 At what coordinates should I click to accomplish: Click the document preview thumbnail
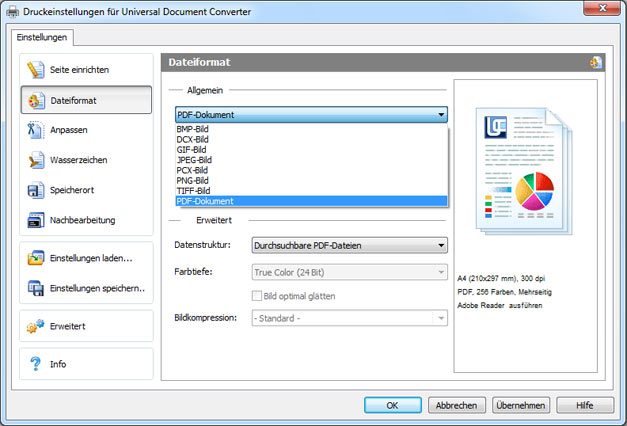tap(524, 171)
